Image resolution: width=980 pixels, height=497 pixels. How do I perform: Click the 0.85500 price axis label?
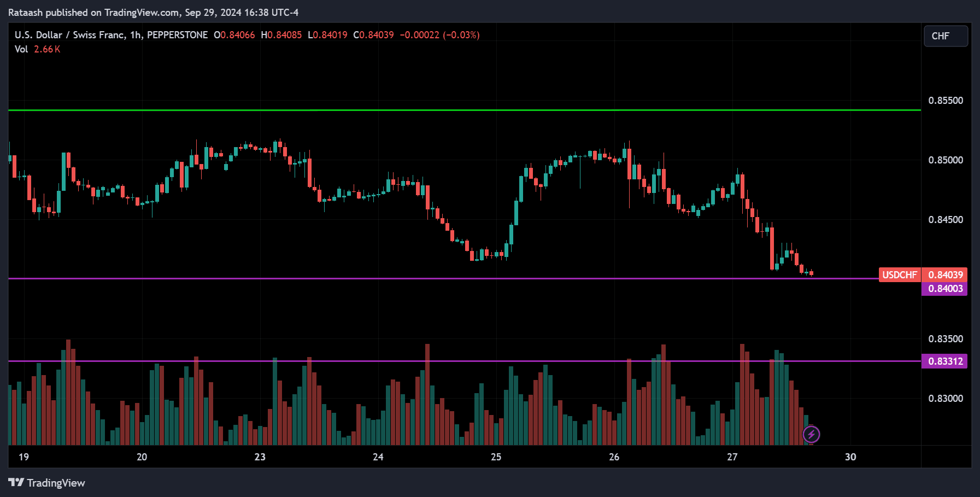pos(946,101)
